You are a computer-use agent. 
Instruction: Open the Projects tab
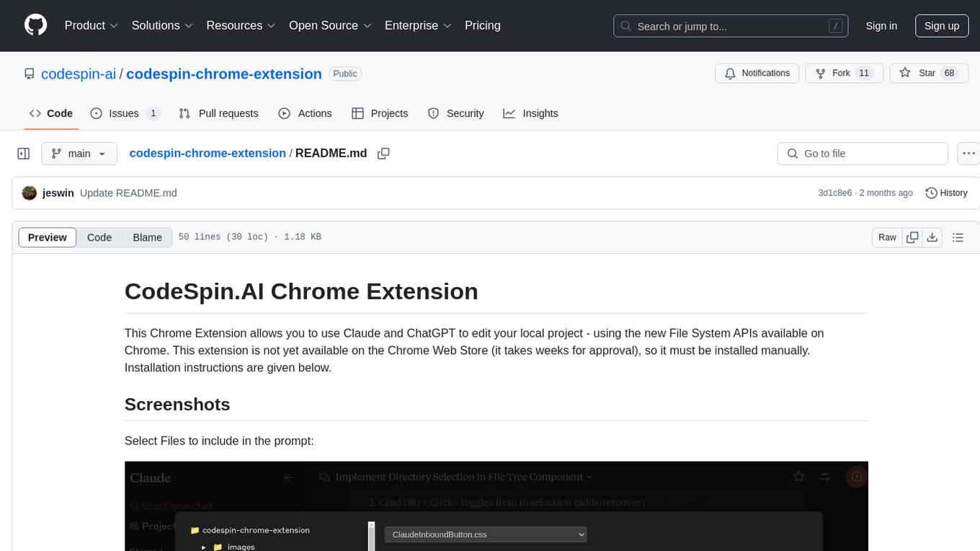[x=380, y=113]
